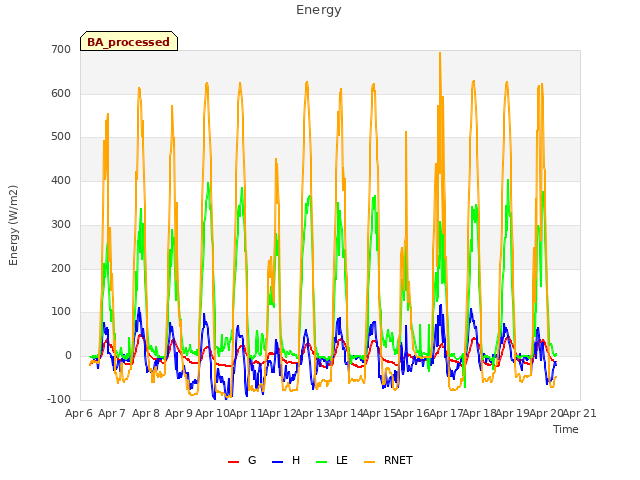Image resolution: width=640 pixels, height=480 pixels.
Task: Click the Apr 12 x-axis tick label
Action: click(279, 413)
